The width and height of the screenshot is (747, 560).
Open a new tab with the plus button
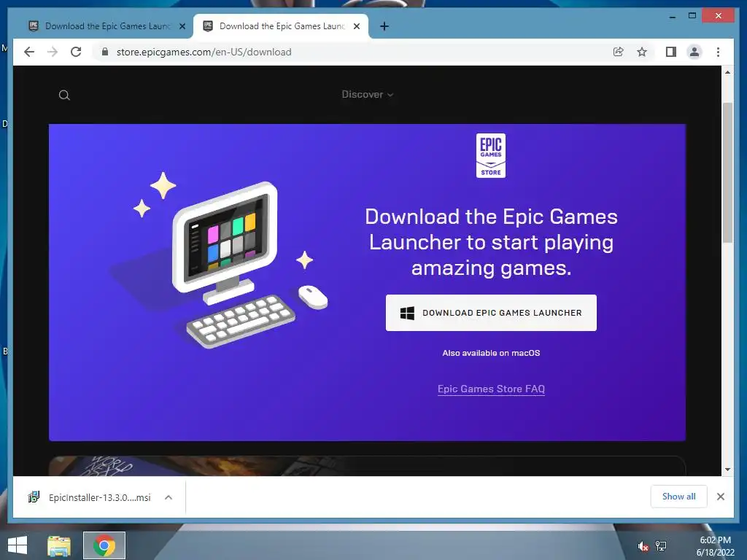384,26
